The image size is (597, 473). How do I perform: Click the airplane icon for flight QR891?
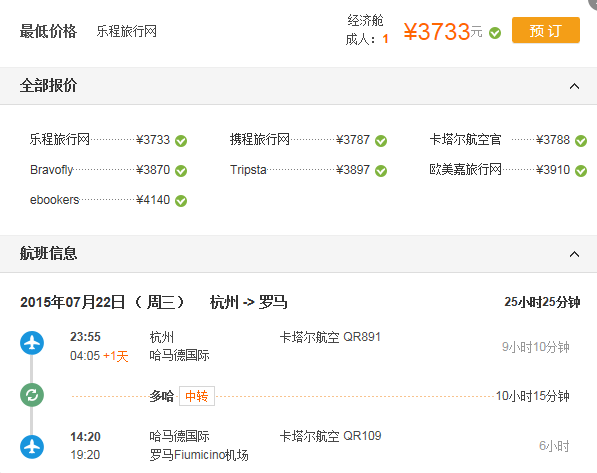(32, 343)
